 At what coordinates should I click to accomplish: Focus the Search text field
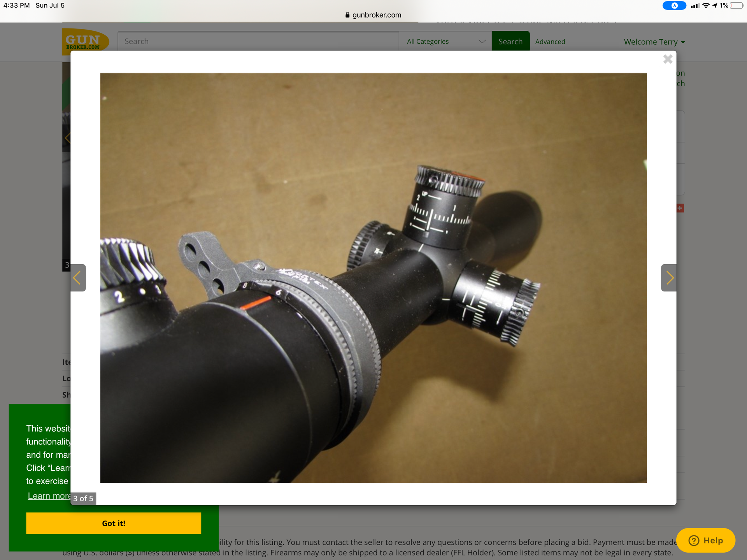click(x=258, y=41)
